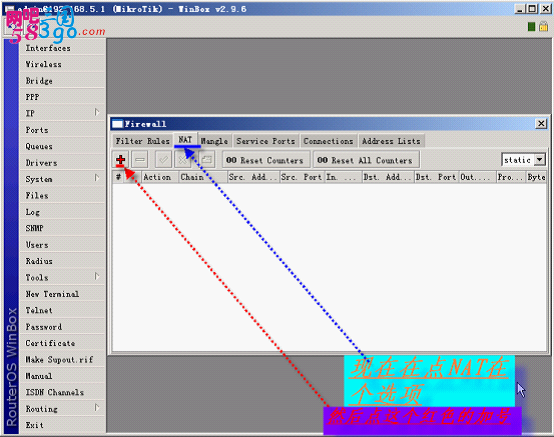Expand the Tools submenu
The height and width of the screenshot is (437, 554).
[63, 278]
